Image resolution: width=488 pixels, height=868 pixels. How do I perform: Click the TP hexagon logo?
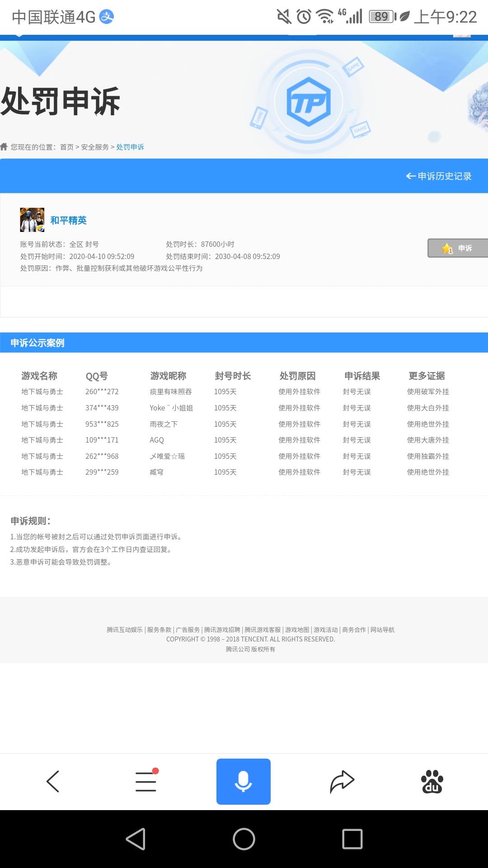[x=309, y=102]
